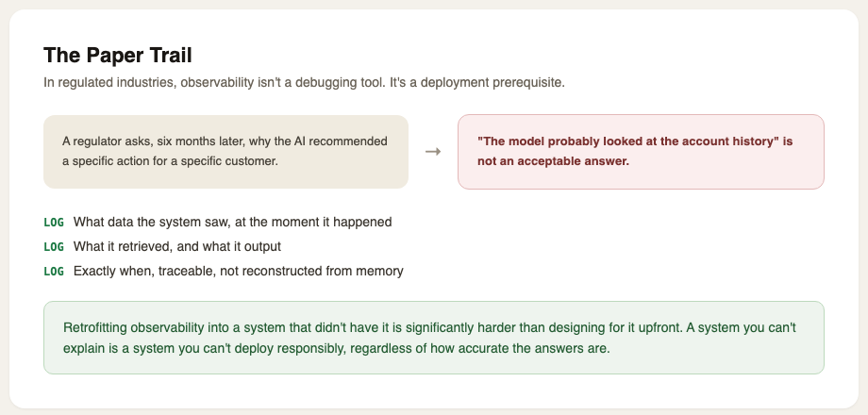Click the heading The Paper Trail
The height and width of the screenshot is (415, 868).
click(118, 56)
